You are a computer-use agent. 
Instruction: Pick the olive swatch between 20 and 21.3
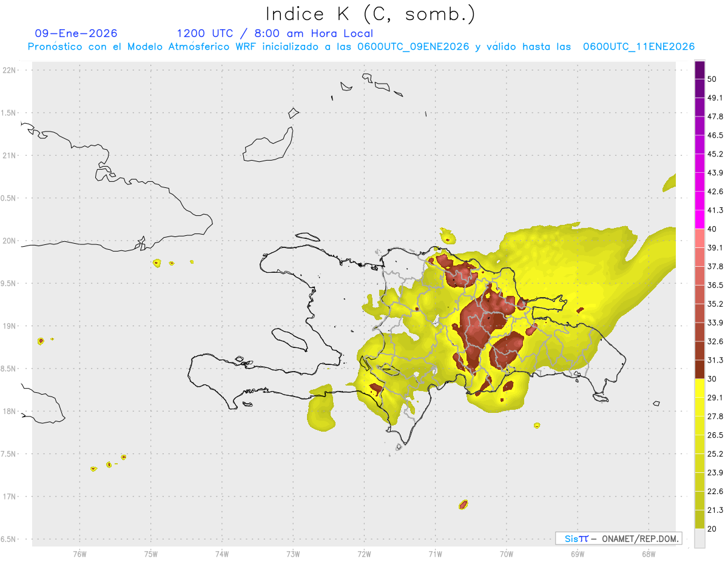tap(699, 519)
